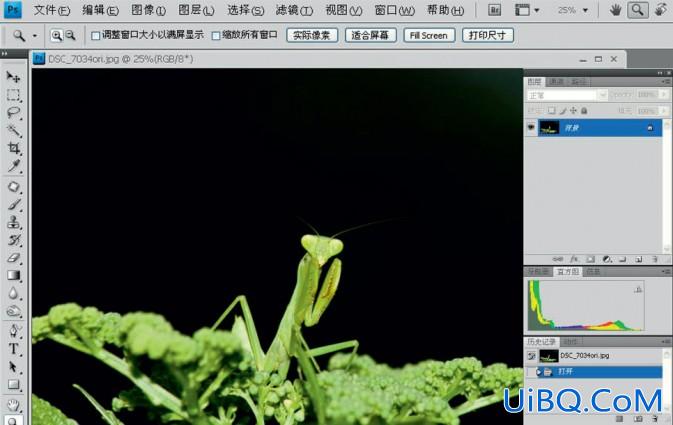Click the 实际像素 button

[312, 36]
